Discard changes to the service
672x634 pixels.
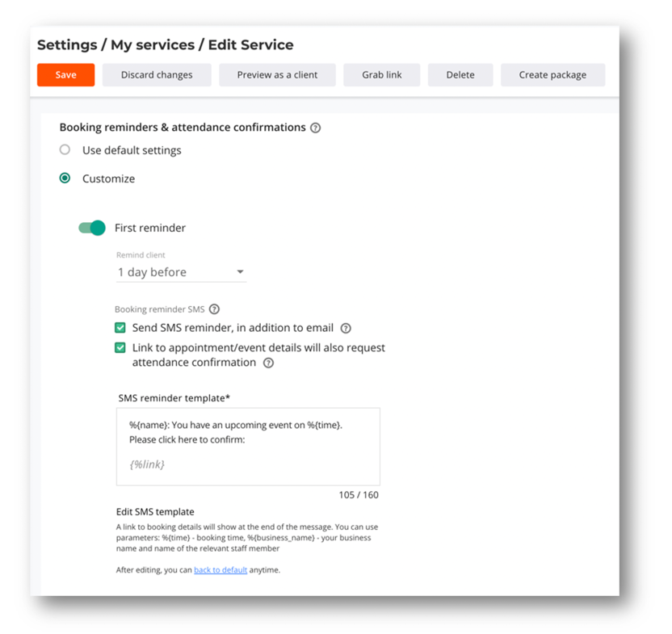[157, 74]
